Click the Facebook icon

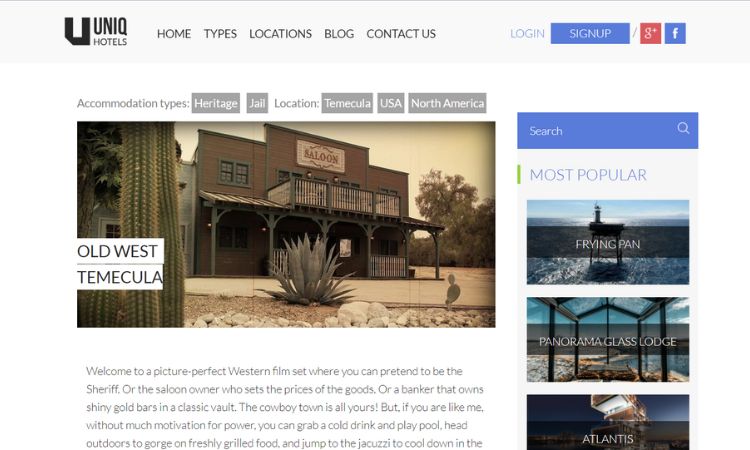tap(675, 33)
